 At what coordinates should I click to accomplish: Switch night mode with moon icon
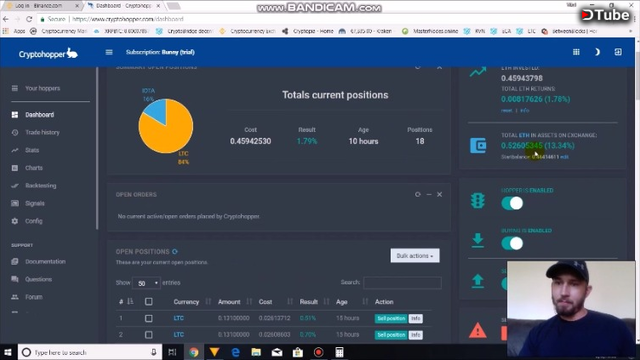(x=597, y=52)
